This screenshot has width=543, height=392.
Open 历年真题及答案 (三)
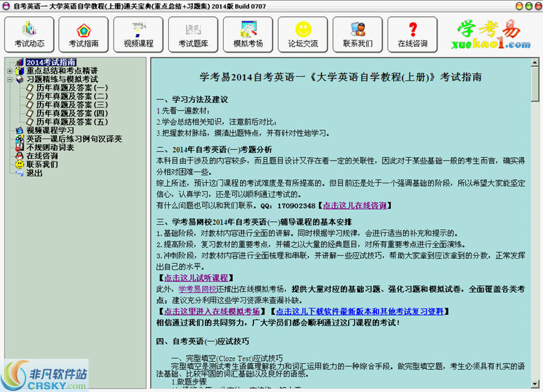[x=72, y=105]
